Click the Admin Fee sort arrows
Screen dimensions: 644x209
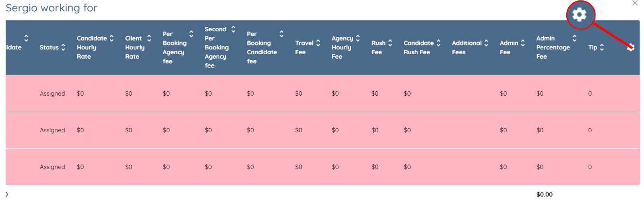tap(523, 43)
